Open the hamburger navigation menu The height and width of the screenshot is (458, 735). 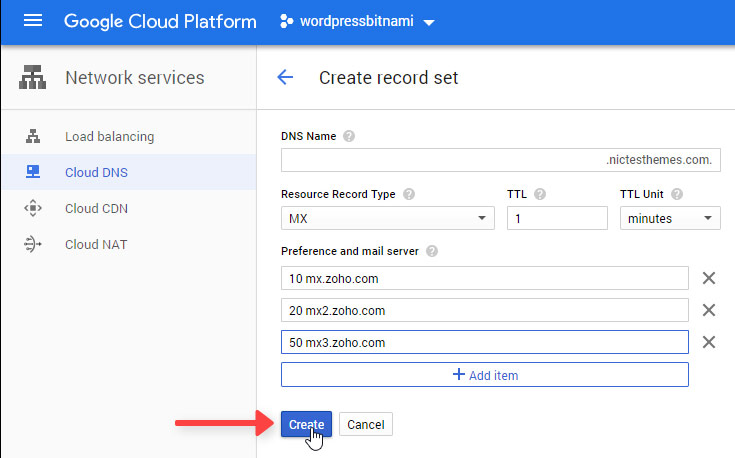(33, 21)
